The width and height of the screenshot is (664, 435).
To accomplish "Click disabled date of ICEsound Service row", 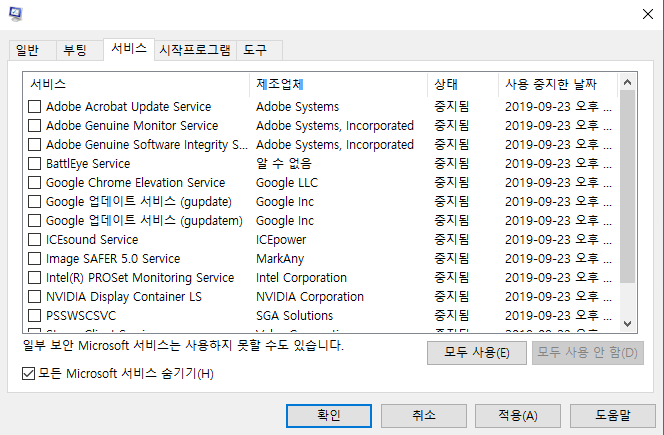I will pos(558,240).
